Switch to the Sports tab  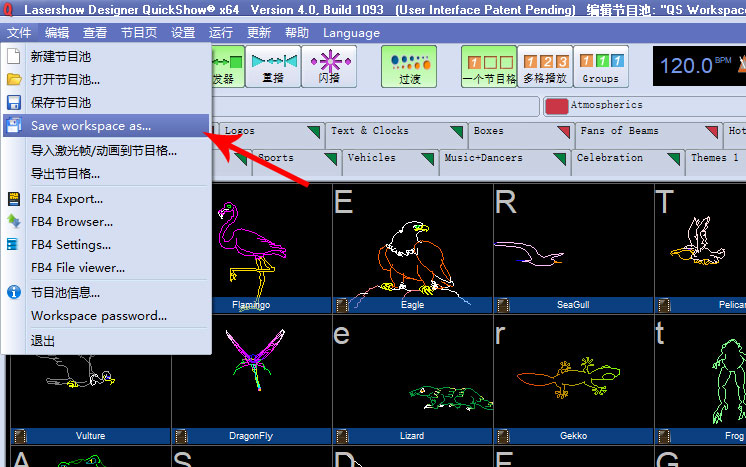click(x=296, y=162)
